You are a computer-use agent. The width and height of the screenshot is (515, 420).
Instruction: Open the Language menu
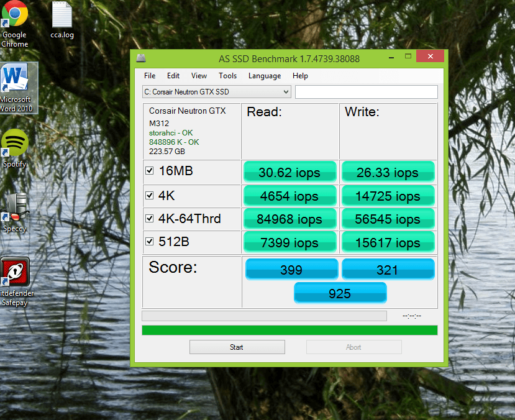pos(265,76)
